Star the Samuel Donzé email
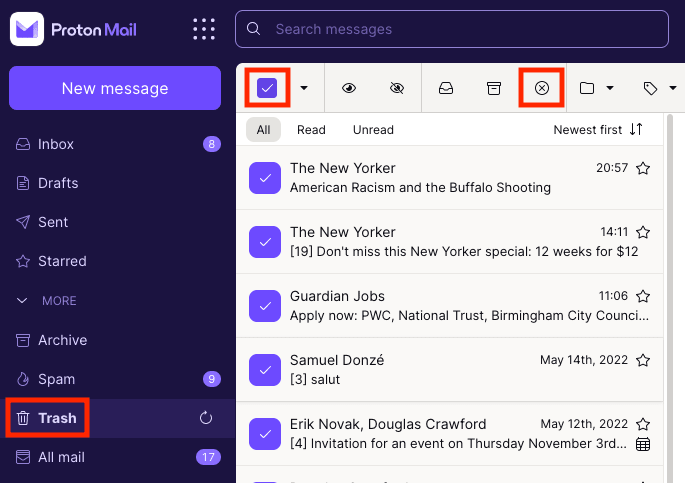The image size is (685, 483). click(x=643, y=360)
